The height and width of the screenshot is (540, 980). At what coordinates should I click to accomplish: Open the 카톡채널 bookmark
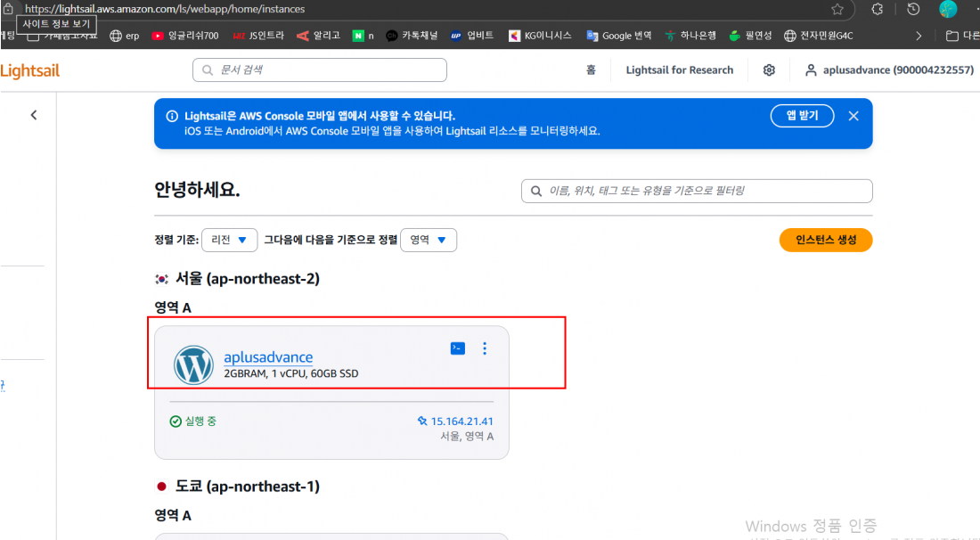(412, 36)
